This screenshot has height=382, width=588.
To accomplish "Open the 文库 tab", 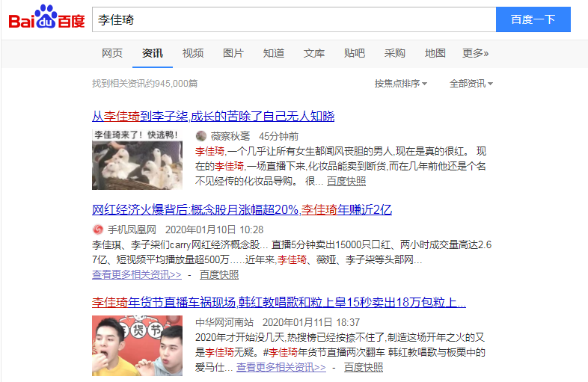I will point(314,53).
